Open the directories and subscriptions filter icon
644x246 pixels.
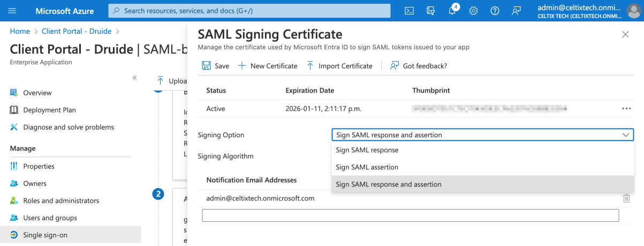click(x=430, y=11)
